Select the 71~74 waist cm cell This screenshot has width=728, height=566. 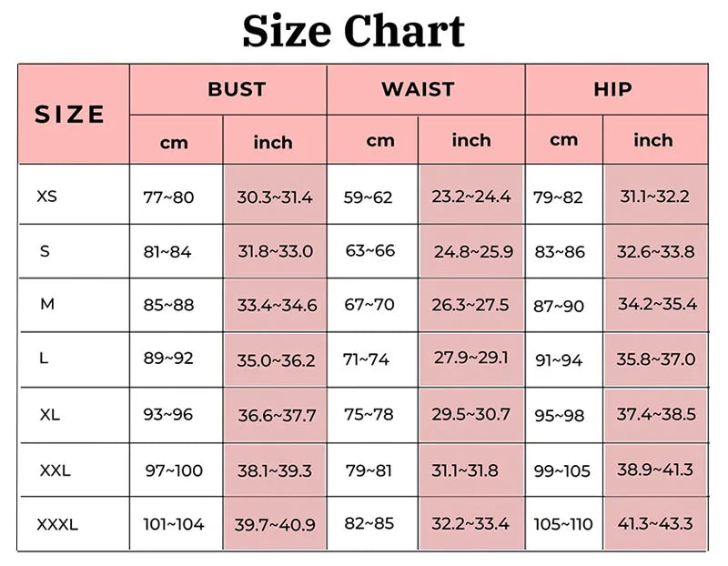(367, 359)
